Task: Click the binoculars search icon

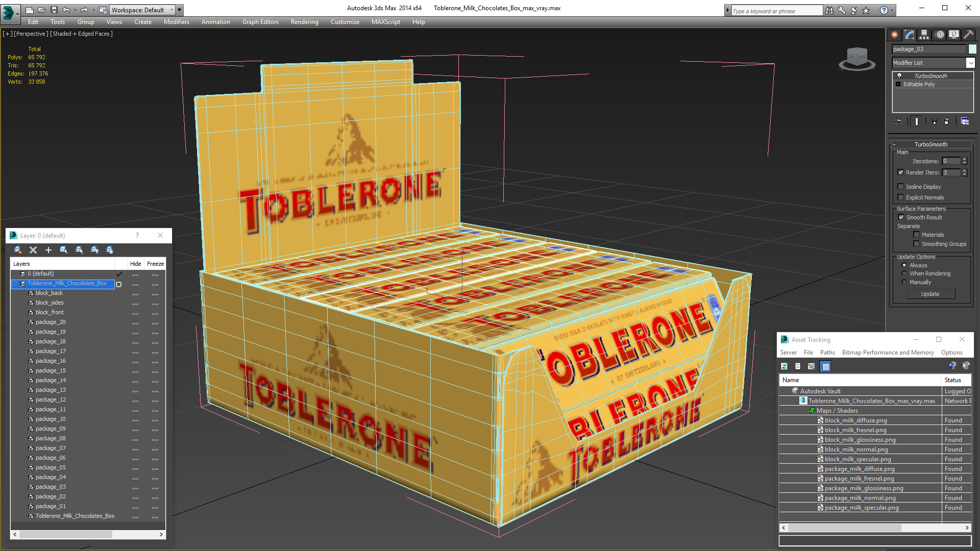Action: tap(829, 10)
